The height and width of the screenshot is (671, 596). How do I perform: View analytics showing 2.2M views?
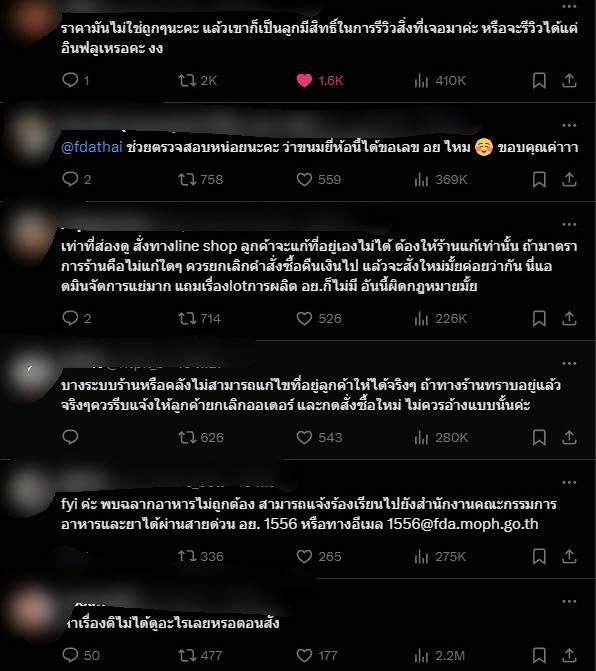[439, 655]
